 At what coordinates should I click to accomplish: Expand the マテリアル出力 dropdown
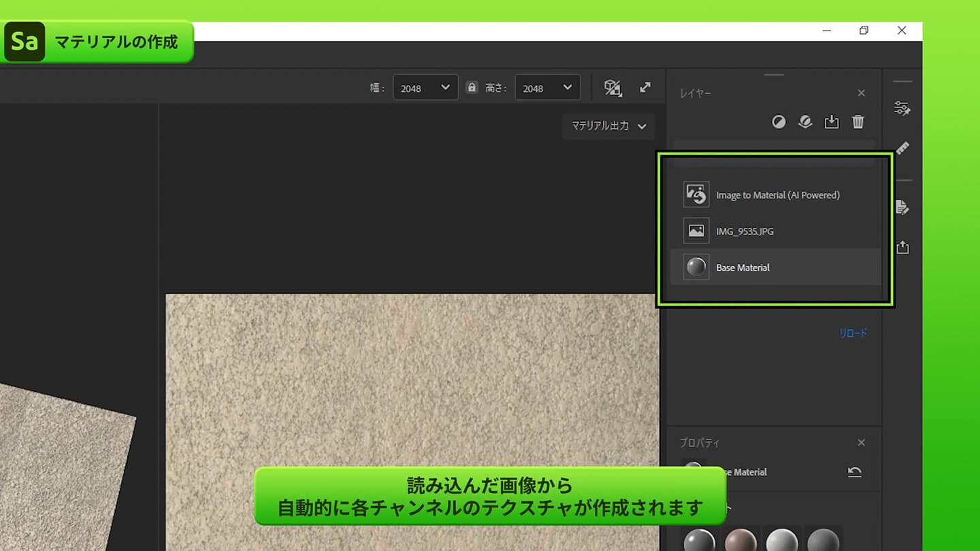[608, 126]
